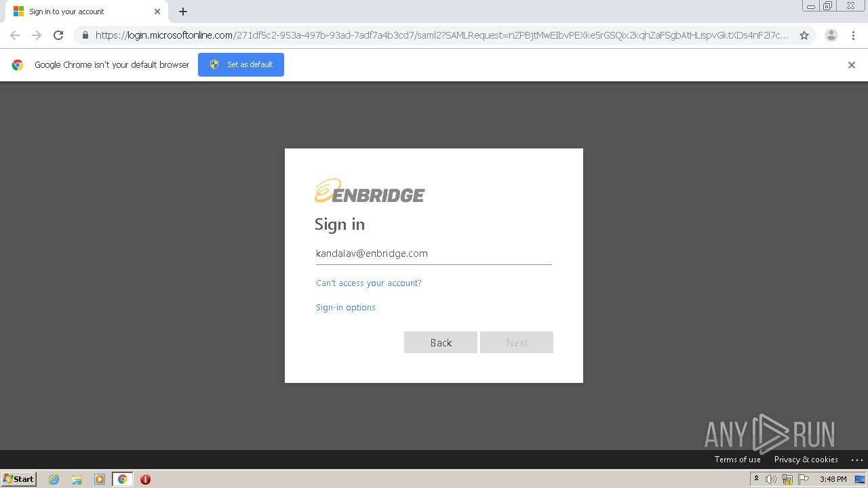Click the Chrome taskbar icon
The height and width of the screenshot is (488, 868).
(x=122, y=479)
